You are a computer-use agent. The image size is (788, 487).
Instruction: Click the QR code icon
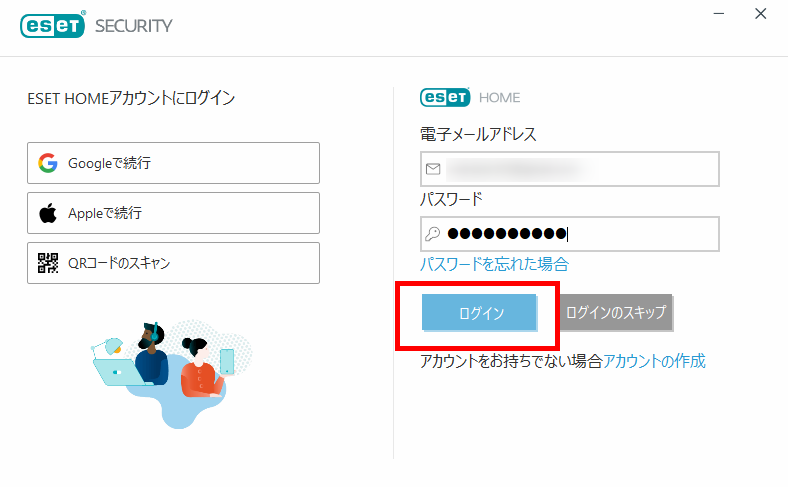tap(48, 263)
